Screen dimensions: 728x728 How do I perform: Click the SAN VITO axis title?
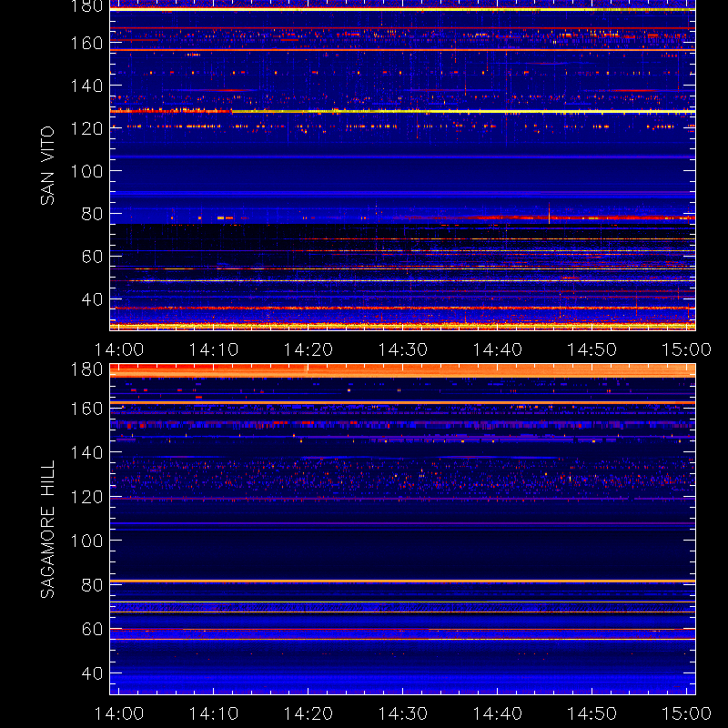point(48,166)
